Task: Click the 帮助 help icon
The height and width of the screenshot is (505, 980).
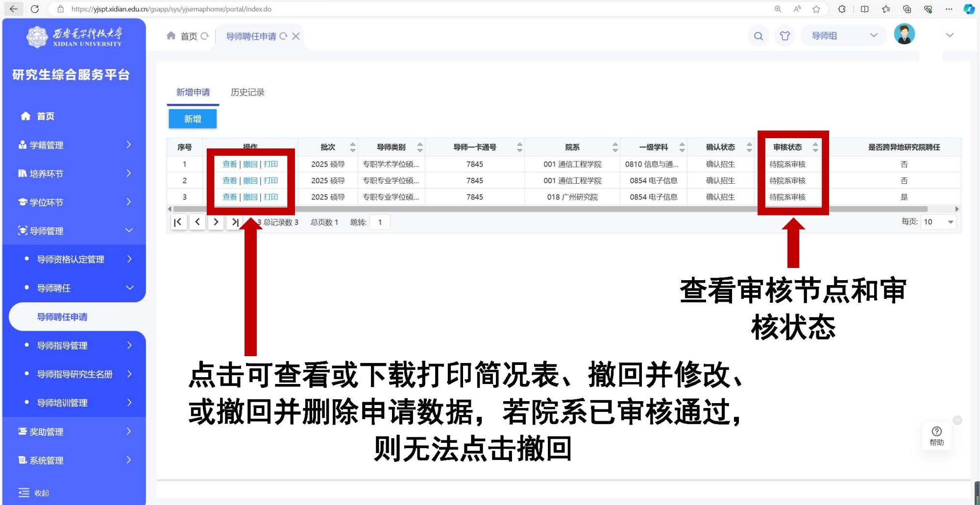Action: pos(936,435)
